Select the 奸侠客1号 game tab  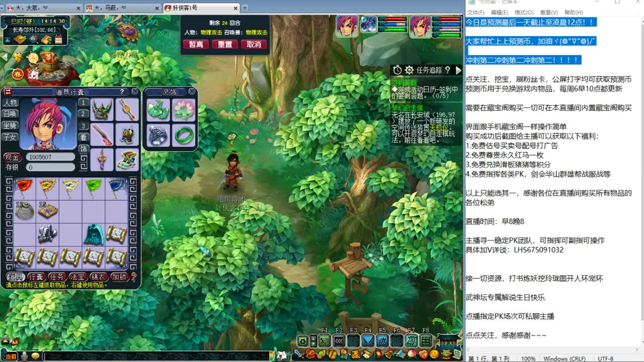pyautogui.click(x=201, y=8)
